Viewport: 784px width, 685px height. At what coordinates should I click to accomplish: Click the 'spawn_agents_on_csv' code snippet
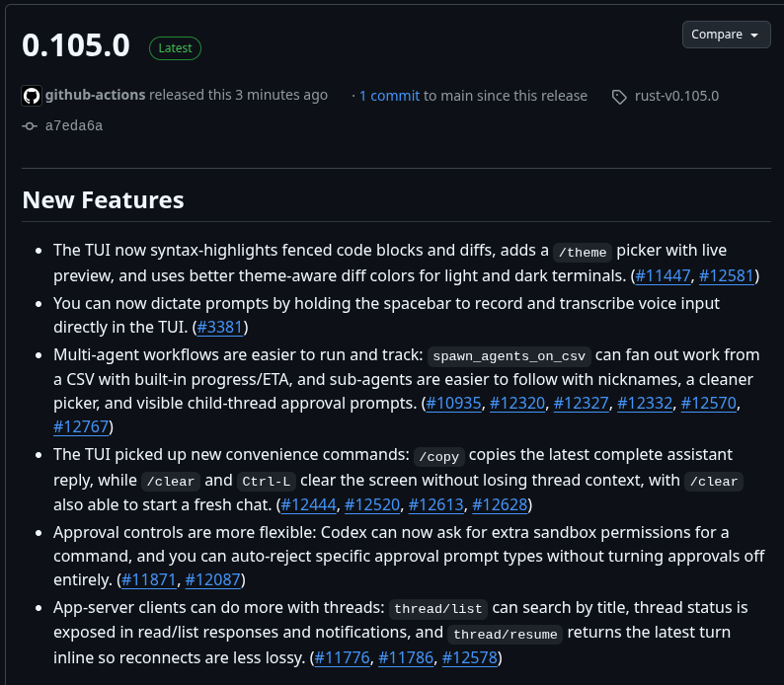click(x=509, y=356)
